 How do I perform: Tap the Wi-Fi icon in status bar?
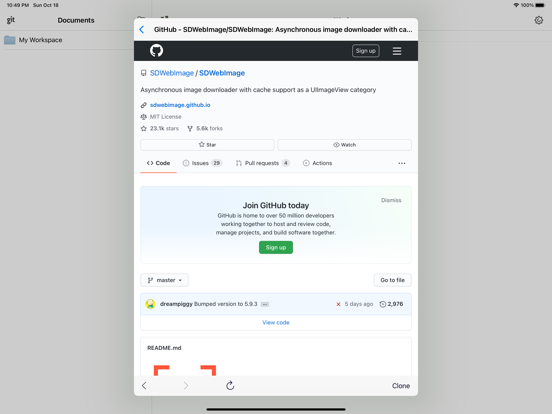[x=516, y=5]
